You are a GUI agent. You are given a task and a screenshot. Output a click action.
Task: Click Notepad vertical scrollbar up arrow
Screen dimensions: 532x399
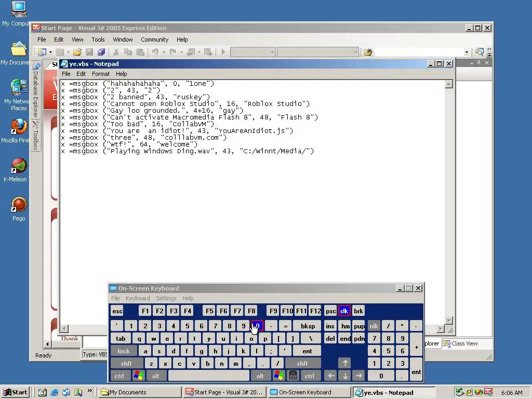point(448,84)
